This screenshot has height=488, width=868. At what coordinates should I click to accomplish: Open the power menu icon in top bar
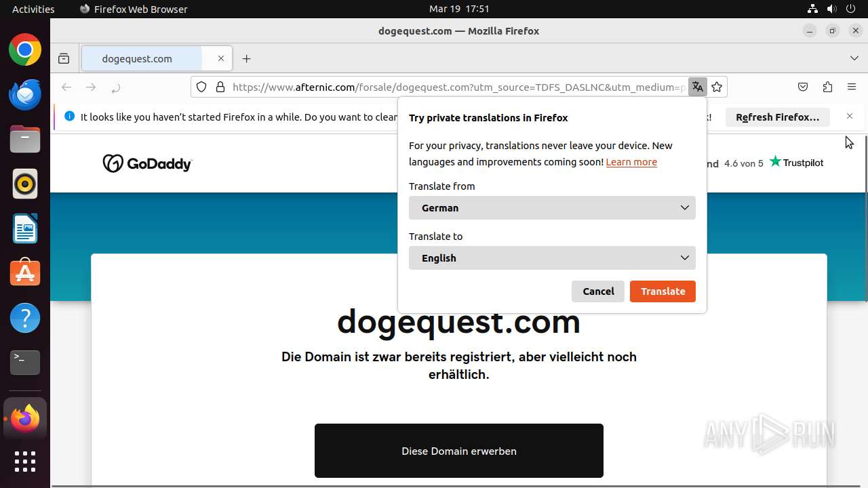click(x=851, y=9)
